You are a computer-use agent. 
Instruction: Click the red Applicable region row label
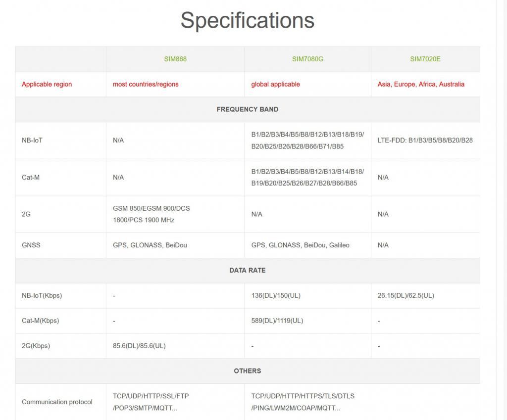pyautogui.click(x=47, y=84)
